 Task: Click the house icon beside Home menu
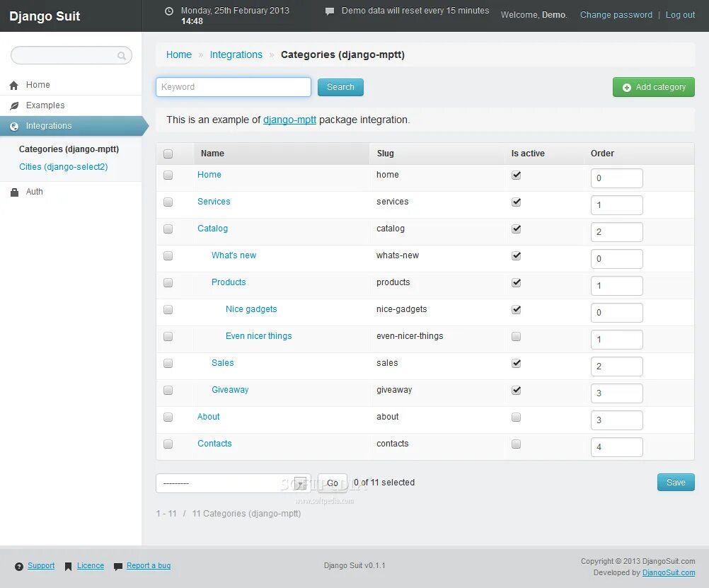[x=14, y=85]
